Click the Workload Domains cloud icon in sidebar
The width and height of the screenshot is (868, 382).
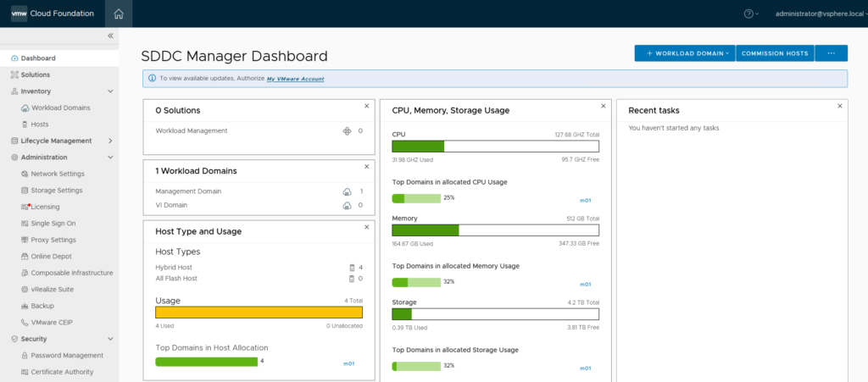tap(25, 108)
